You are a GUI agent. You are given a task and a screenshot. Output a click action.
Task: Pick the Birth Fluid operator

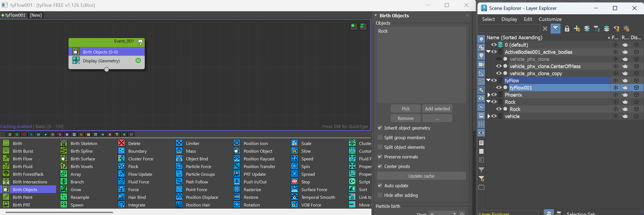(23, 166)
